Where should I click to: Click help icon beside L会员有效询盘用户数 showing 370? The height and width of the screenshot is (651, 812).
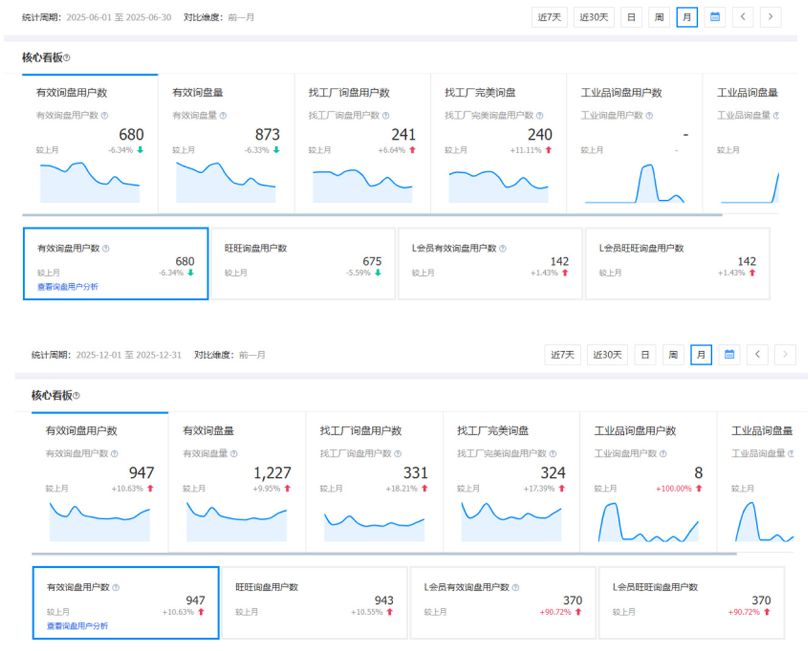[x=515, y=587]
